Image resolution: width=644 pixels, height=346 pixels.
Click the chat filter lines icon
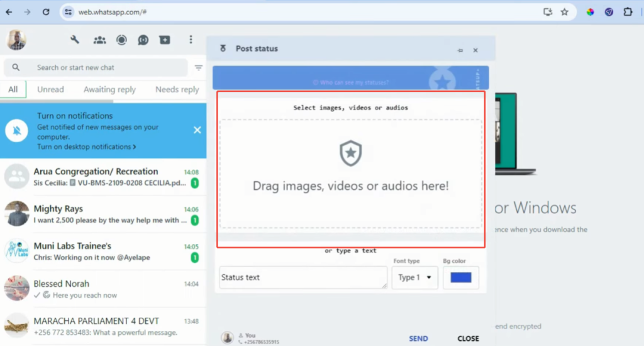click(199, 68)
